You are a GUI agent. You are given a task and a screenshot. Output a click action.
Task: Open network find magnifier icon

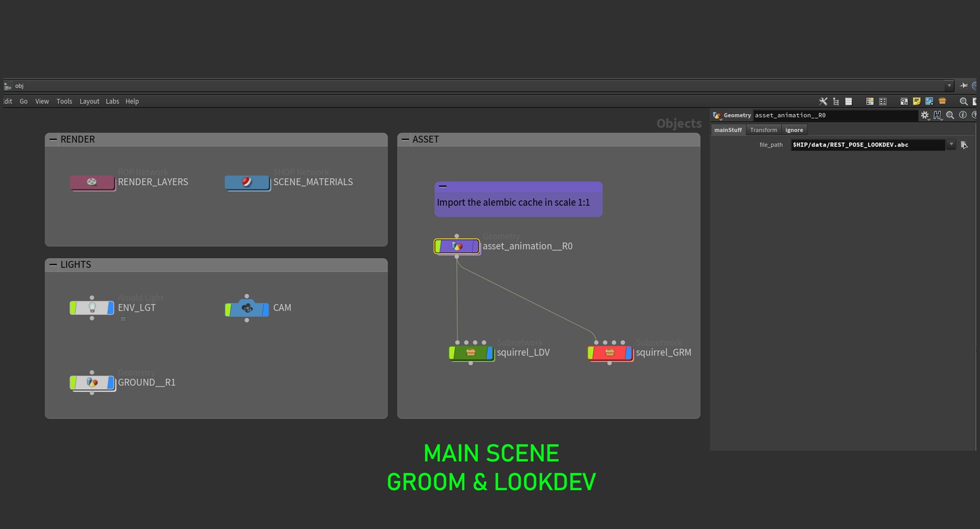964,102
